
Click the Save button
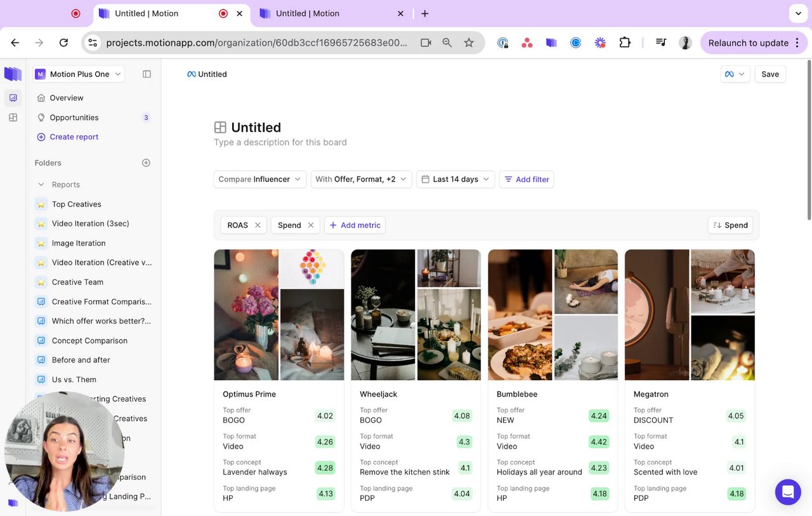(x=770, y=74)
